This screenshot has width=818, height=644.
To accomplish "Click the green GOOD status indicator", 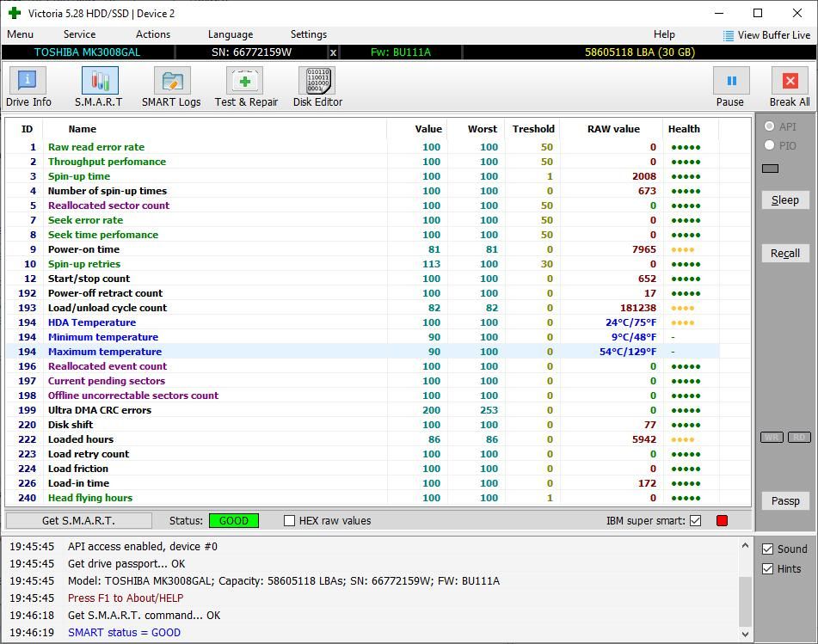I will pos(234,520).
